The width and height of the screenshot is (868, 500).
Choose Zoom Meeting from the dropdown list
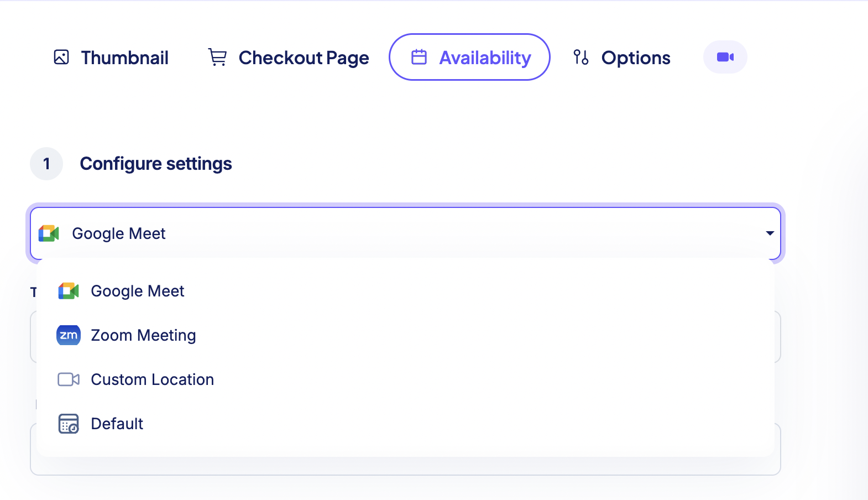[x=405, y=335]
